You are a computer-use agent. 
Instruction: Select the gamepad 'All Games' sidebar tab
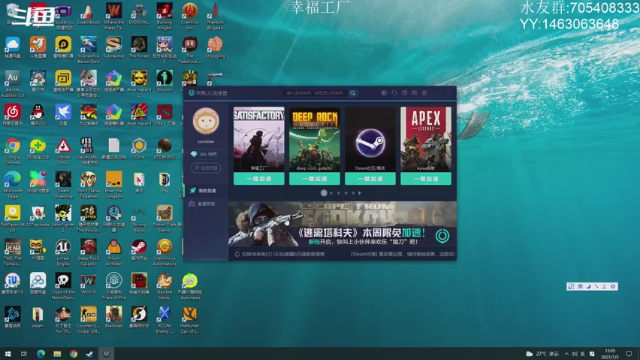pos(206,204)
